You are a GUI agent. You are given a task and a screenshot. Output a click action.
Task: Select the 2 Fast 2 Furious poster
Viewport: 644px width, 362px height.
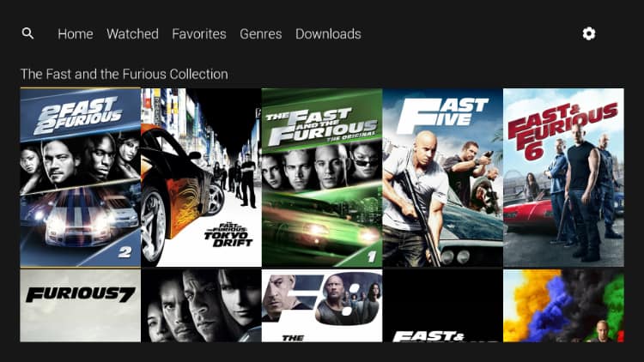point(81,178)
